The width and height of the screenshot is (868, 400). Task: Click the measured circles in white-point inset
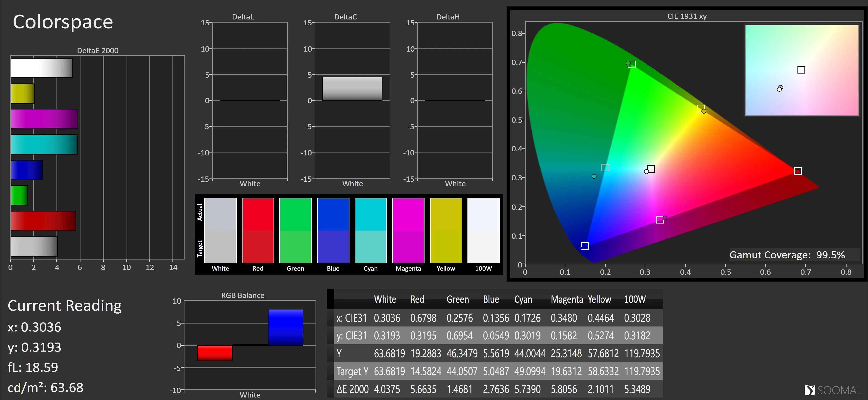(x=780, y=88)
